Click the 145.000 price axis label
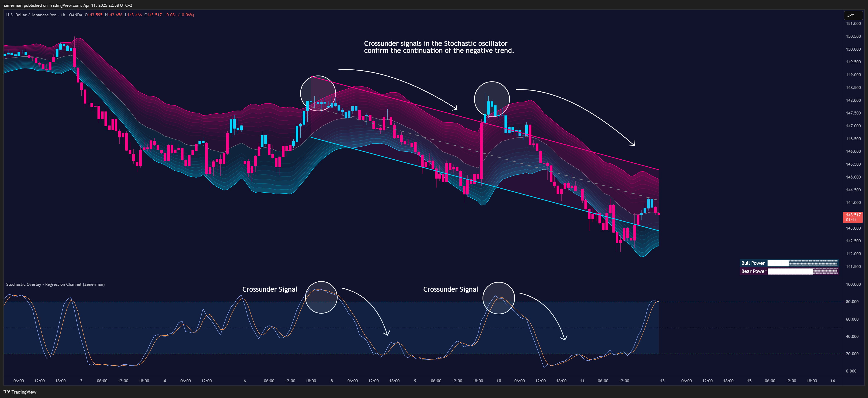868x398 pixels. click(853, 177)
